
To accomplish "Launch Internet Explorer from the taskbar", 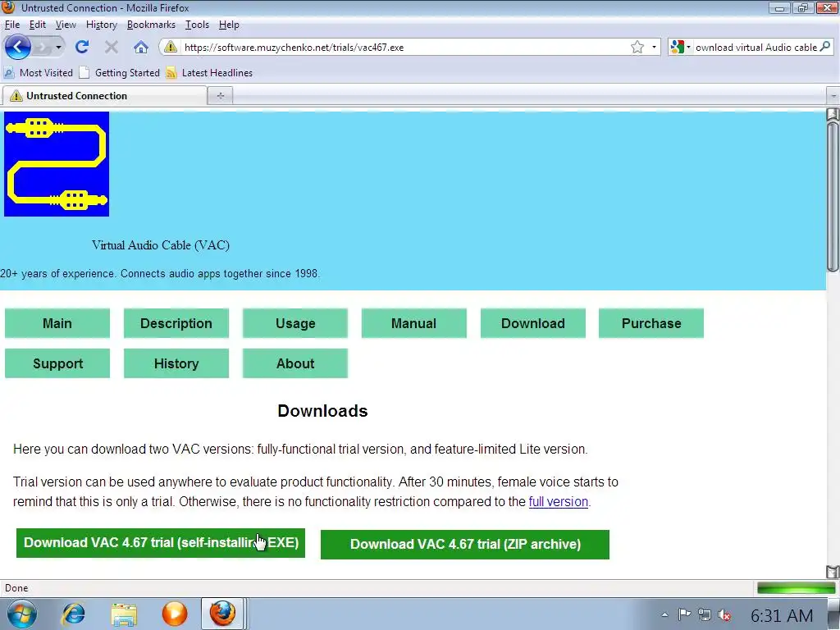I will coord(73,614).
